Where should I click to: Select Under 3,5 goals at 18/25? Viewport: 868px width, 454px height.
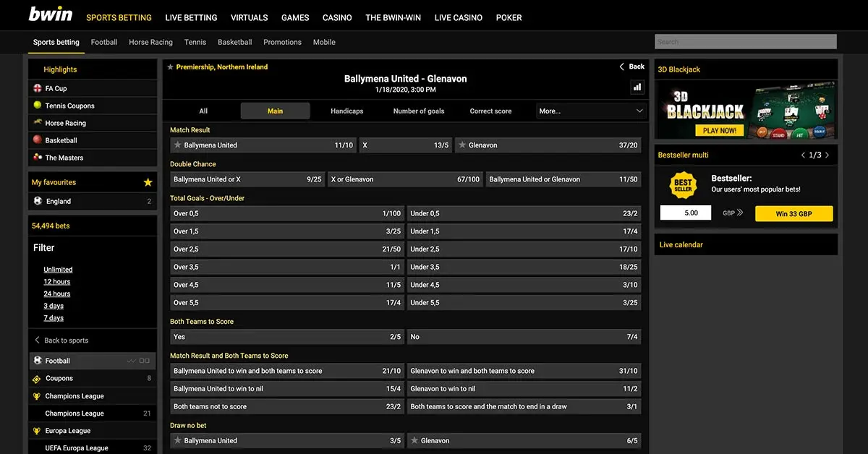pyautogui.click(x=524, y=267)
